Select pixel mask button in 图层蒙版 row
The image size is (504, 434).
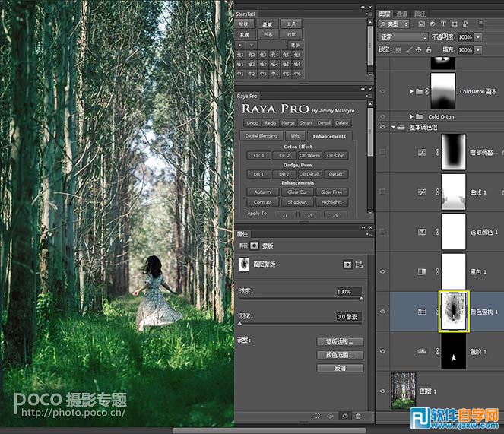347,265
